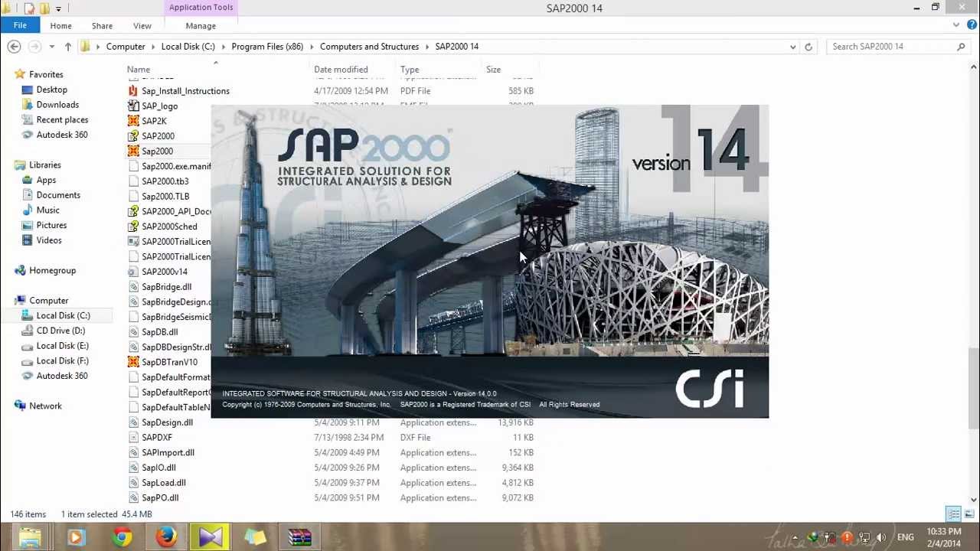
Task: Open Desktop in Favorites
Action: pos(51,90)
